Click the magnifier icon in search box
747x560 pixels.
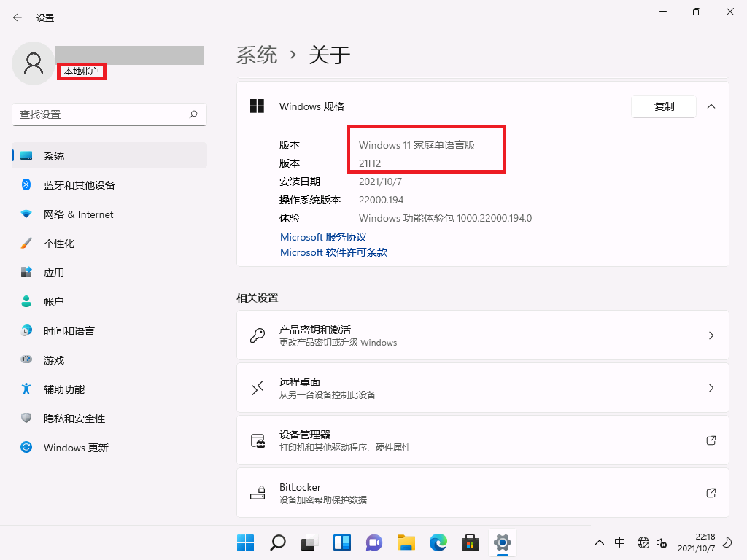coord(193,114)
